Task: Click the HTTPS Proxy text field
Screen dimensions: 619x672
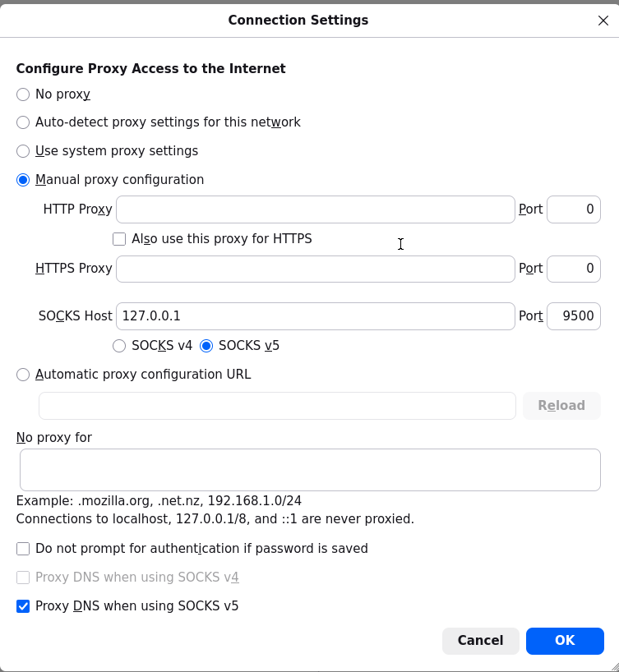Action: coord(315,269)
